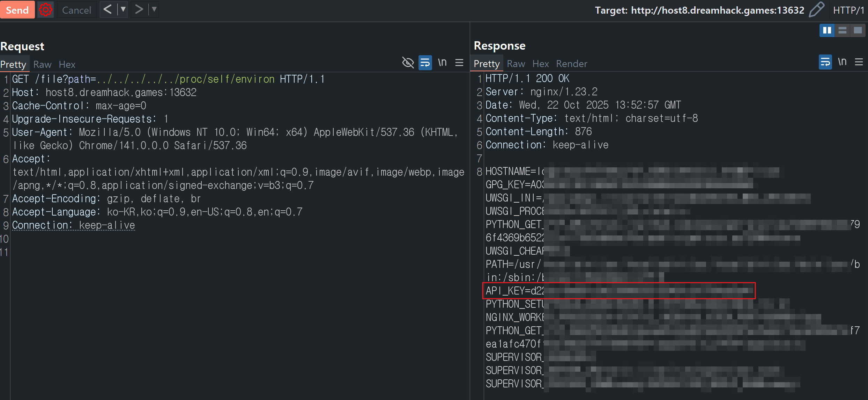Open HTTP/1 protocol selector
This screenshot has height=400, width=868.
tap(848, 10)
